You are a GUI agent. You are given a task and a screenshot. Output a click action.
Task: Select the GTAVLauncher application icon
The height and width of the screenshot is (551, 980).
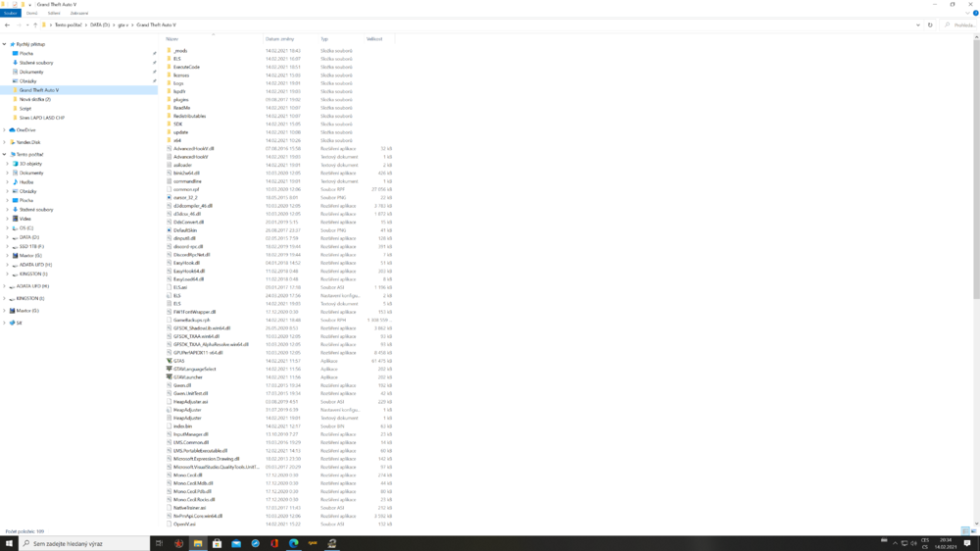(169, 377)
